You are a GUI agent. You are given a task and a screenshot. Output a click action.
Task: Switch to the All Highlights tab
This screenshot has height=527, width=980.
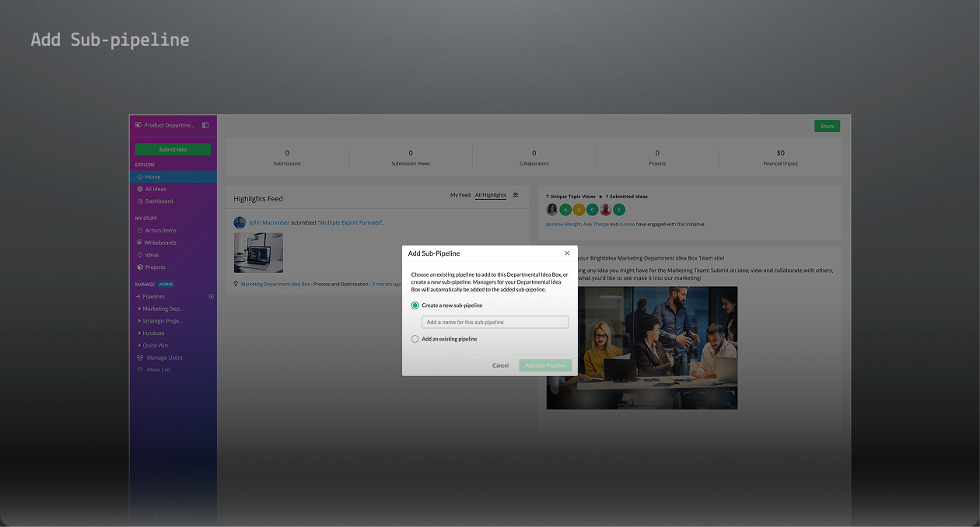point(491,195)
